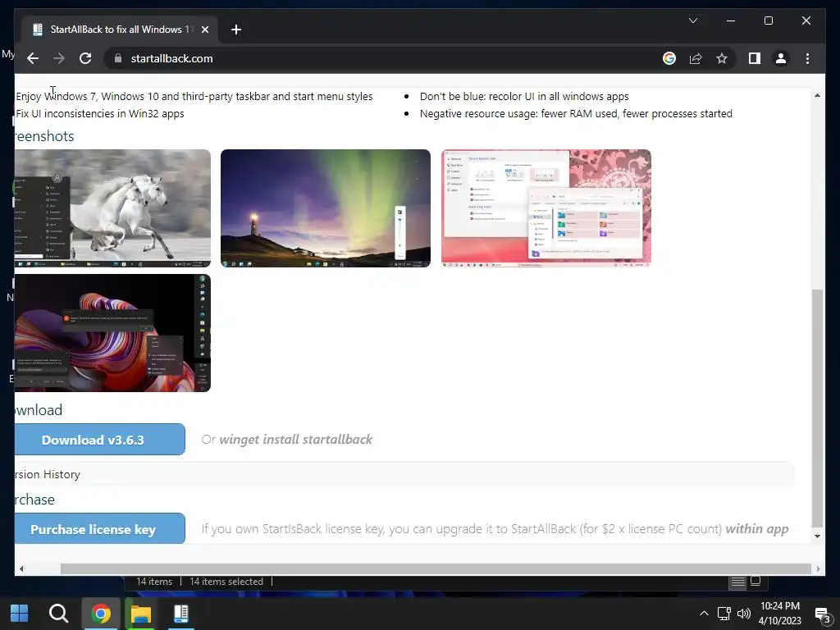Open the volume tray icon
Screen dimensions: 840x630
coord(743,614)
